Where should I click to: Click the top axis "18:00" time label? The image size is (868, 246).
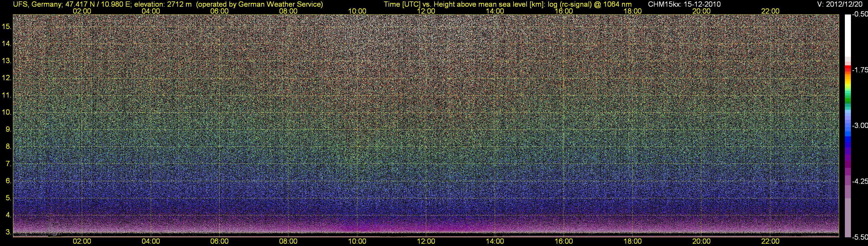click(632, 11)
